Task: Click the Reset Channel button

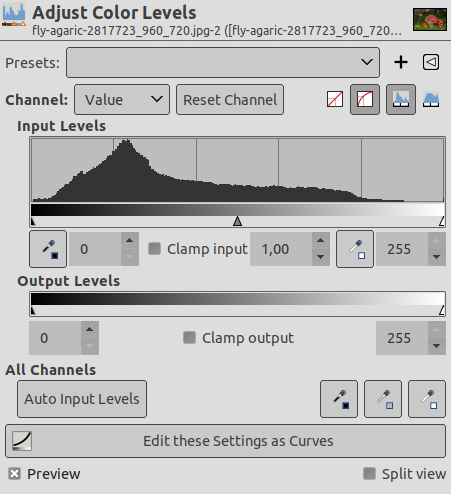Action: (230, 99)
